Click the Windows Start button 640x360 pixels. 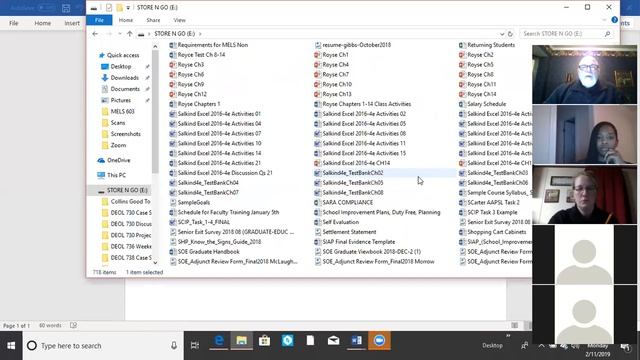coord(11,346)
